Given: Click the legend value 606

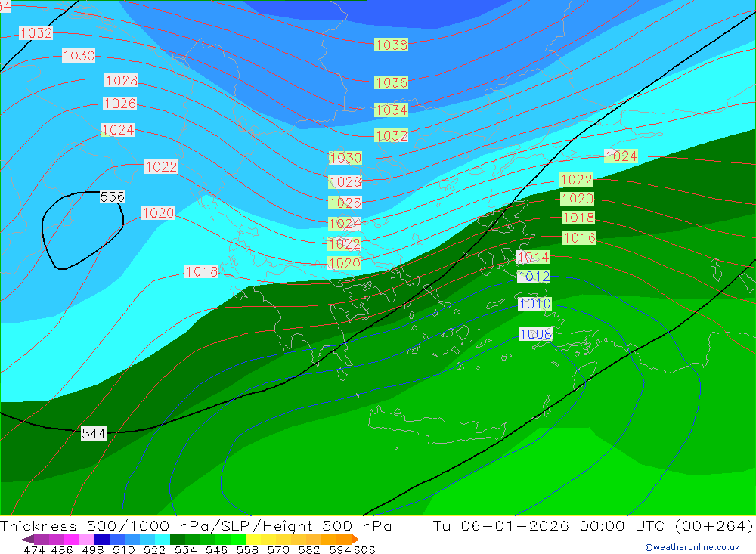Looking at the screenshot, I should tap(364, 549).
